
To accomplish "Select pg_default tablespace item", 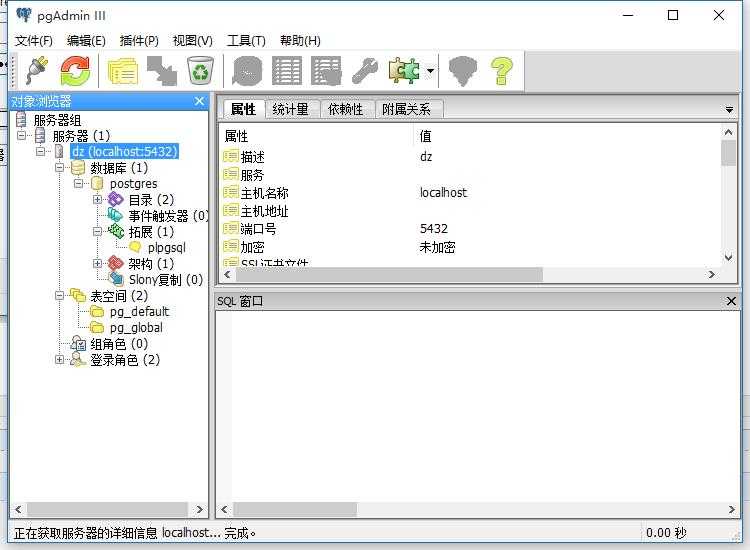I will click(x=139, y=312).
